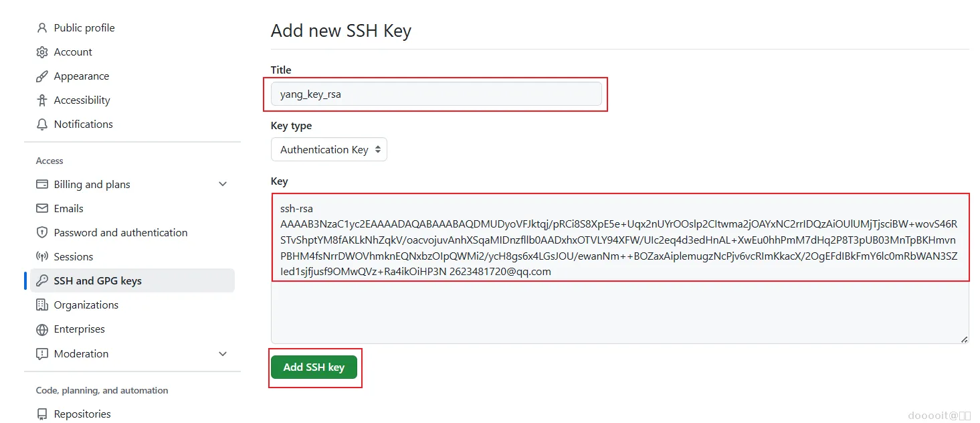Click the Organizations building icon
Viewport: 980px width, 423px height.
point(42,305)
